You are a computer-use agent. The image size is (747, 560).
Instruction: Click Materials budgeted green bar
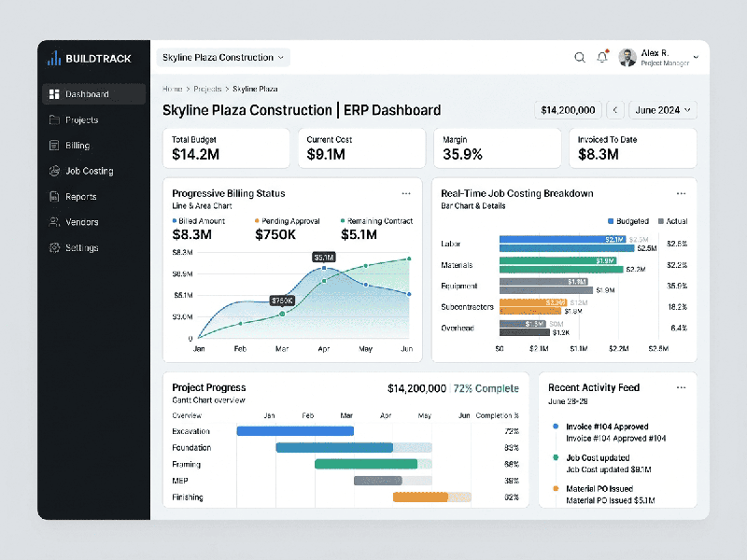[557, 260]
